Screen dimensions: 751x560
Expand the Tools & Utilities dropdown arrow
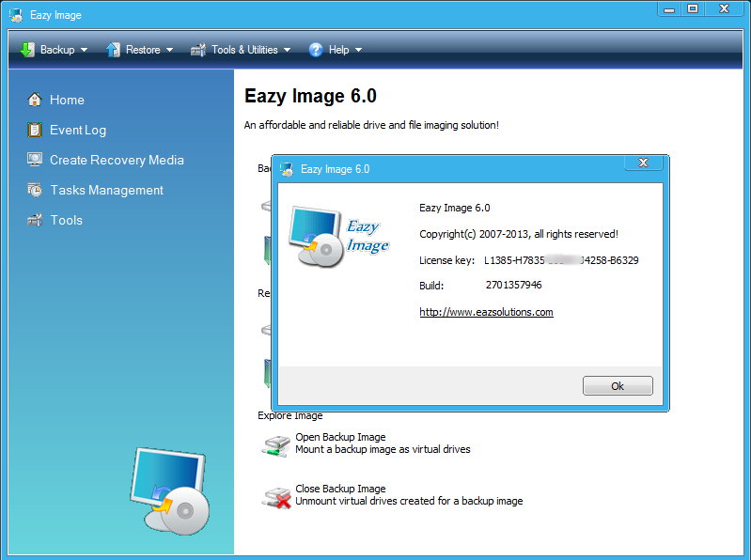pos(288,50)
